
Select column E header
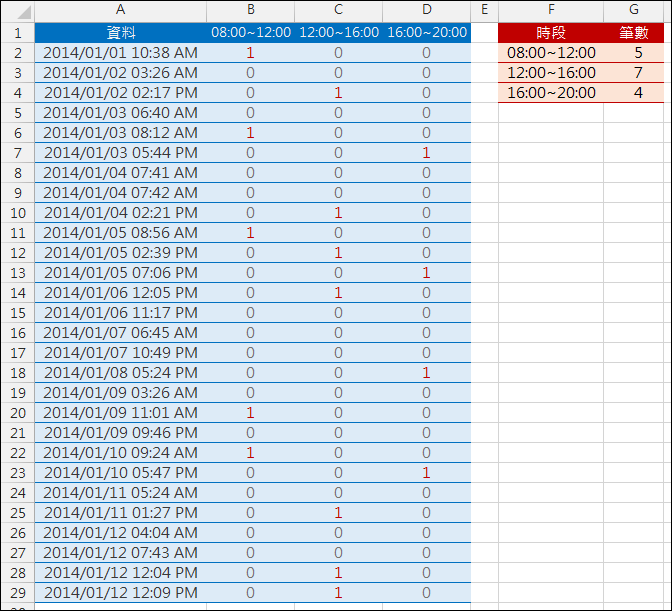485,10
